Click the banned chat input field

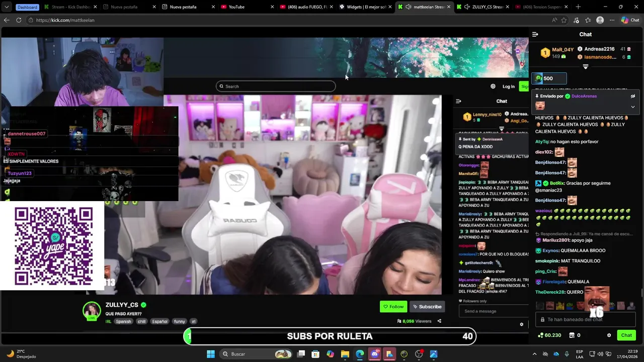coord(585,319)
